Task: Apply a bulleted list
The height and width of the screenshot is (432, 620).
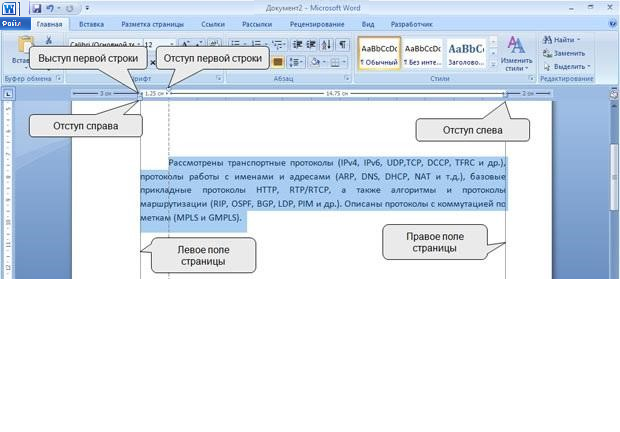Action: 236,45
